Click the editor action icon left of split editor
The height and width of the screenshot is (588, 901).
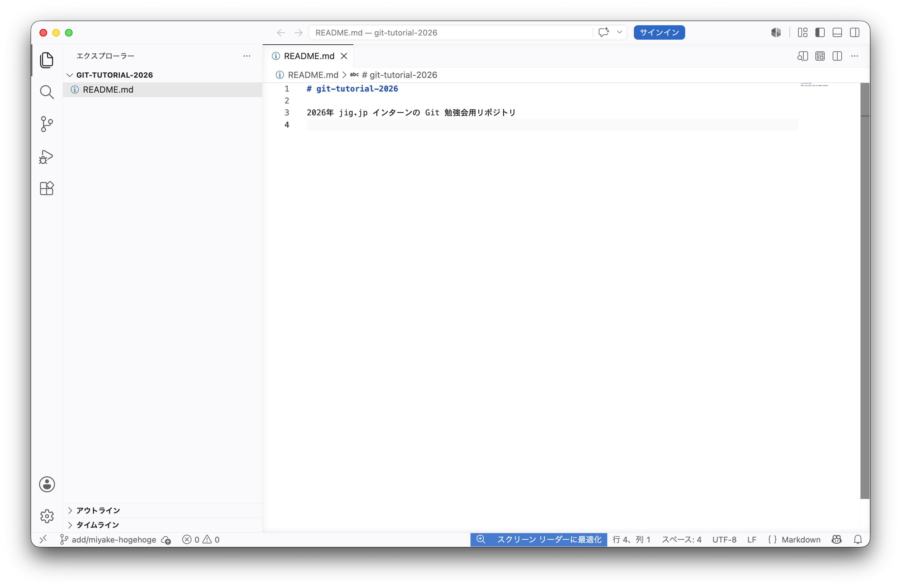(820, 56)
